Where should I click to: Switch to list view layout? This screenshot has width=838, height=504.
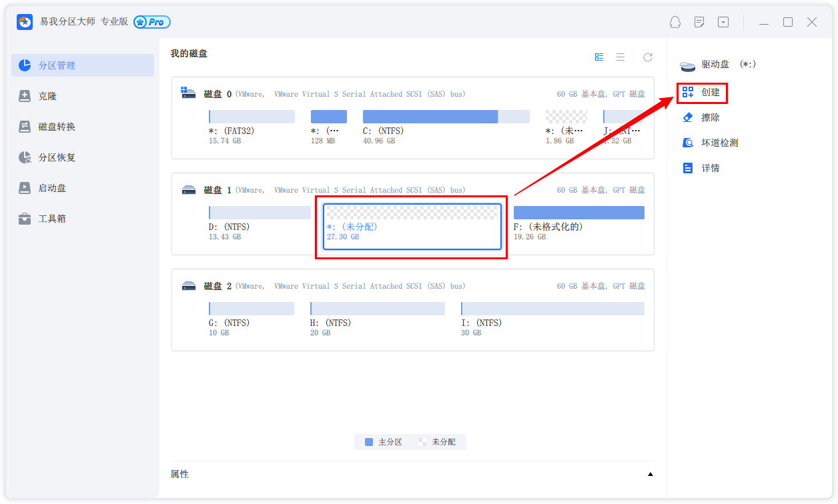click(x=620, y=57)
